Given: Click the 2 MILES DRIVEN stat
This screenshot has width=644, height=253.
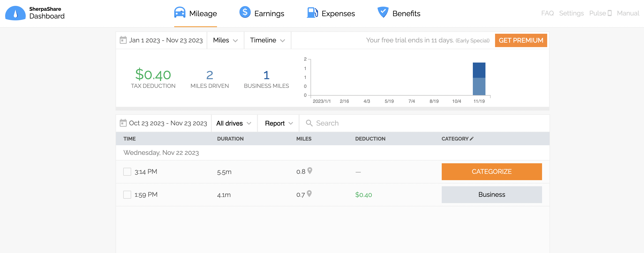Looking at the screenshot, I should pos(210,78).
